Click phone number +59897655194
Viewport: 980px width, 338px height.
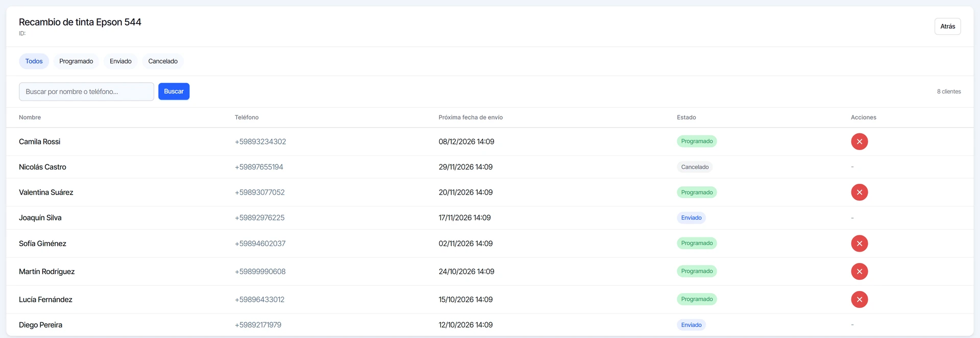[x=259, y=167]
